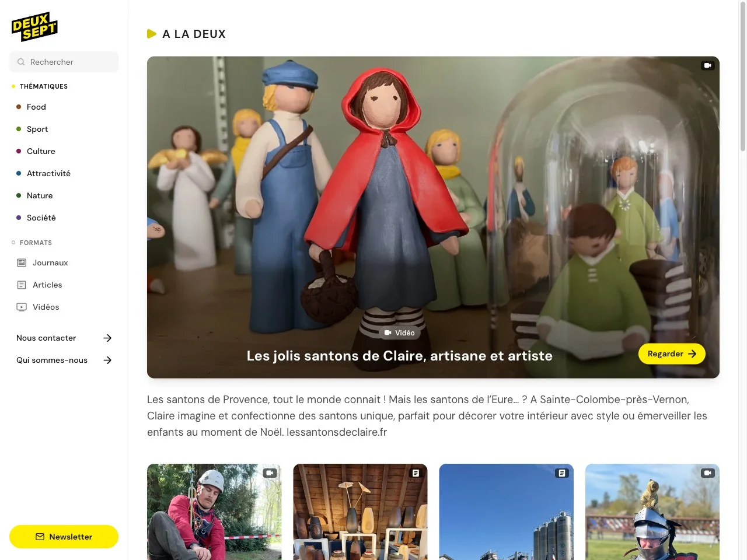Go to the Attractivité theme
This screenshot has height=560, width=747.
tap(48, 173)
